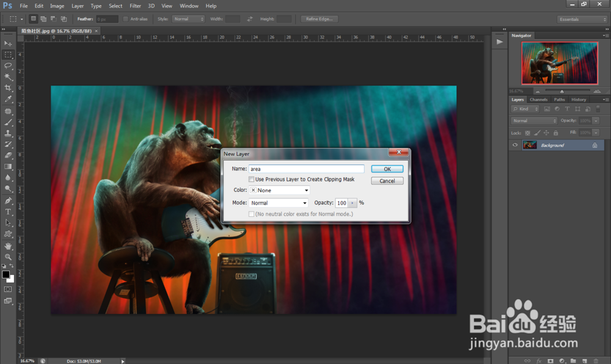The image size is (611, 364).
Task: Select the Blur tool
Action: click(x=8, y=178)
